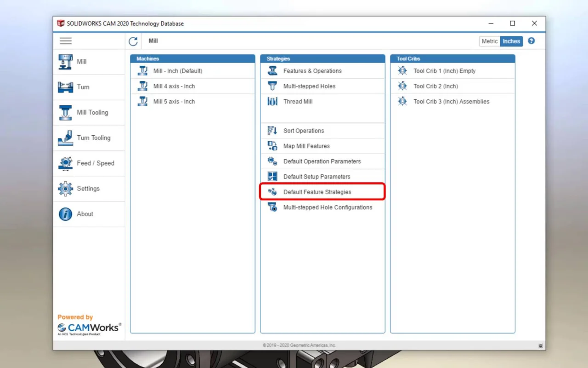Open Thread Mill text link

point(298,102)
